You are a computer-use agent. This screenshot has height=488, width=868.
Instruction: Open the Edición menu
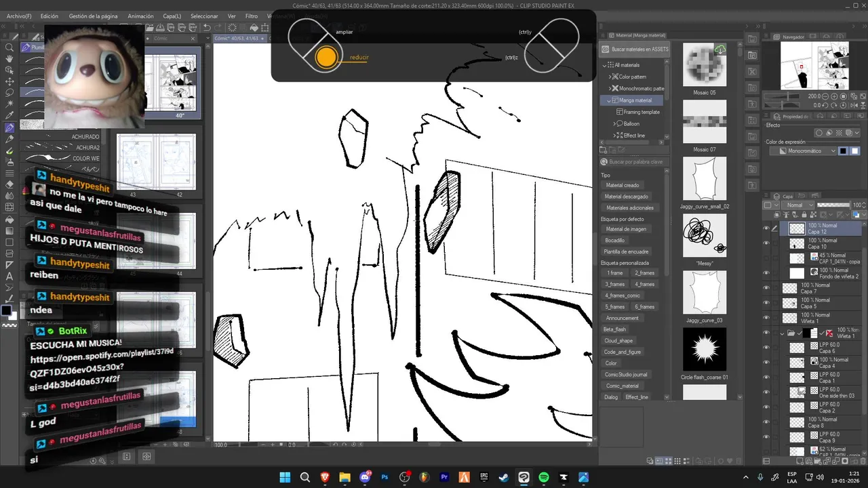click(49, 16)
